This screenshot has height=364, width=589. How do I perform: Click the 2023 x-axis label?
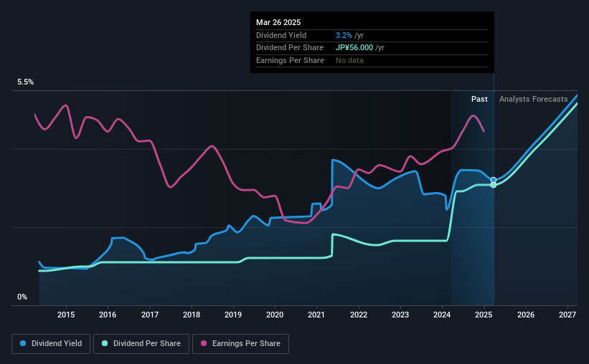pyautogui.click(x=400, y=315)
